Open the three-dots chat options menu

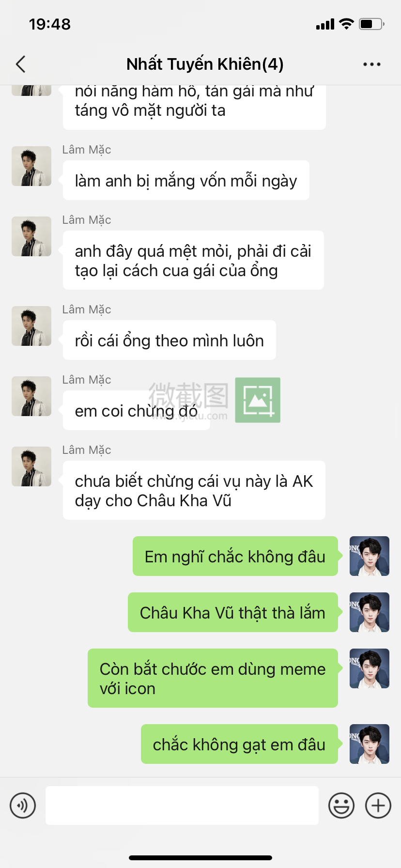(372, 64)
